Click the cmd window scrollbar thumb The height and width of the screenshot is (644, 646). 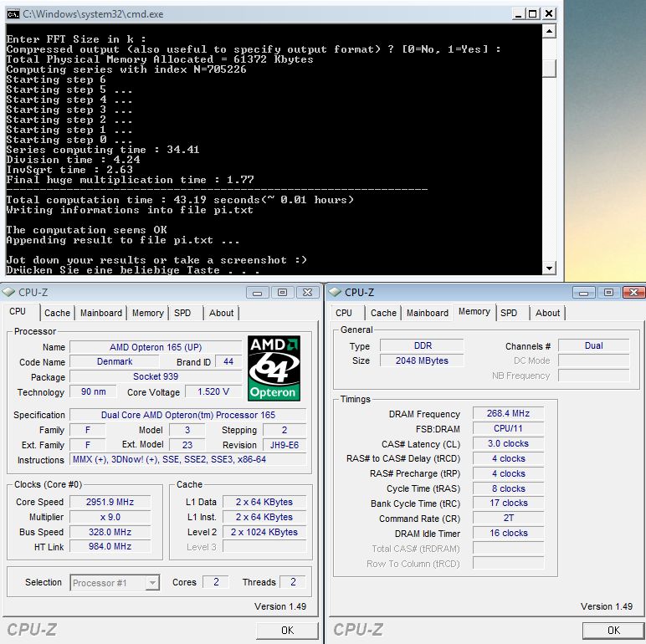tap(549, 69)
